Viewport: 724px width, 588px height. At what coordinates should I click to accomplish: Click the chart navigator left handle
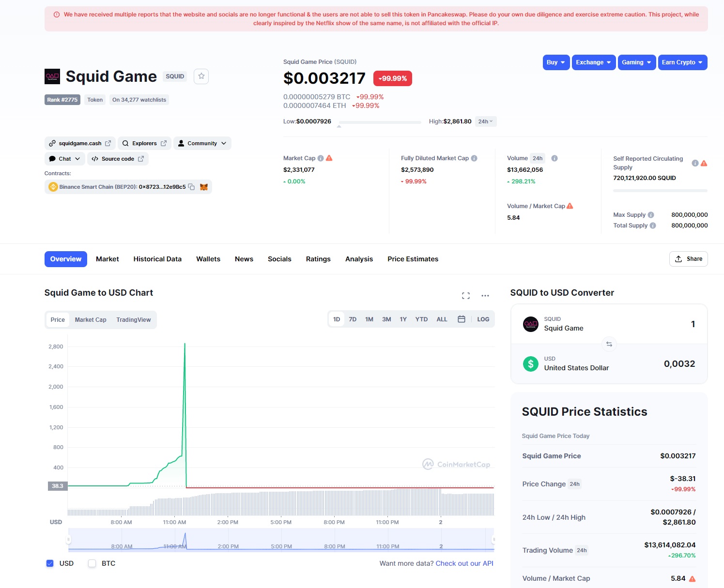(68, 539)
